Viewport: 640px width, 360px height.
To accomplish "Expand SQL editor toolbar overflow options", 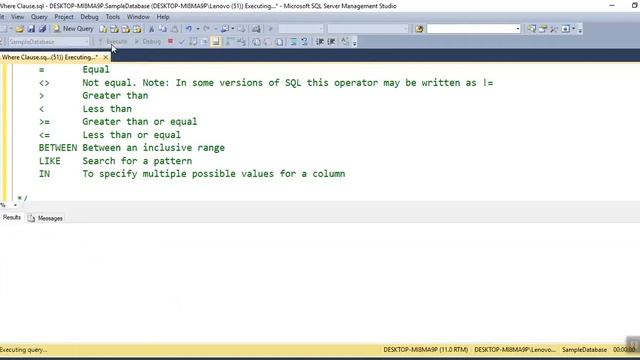I will [x=354, y=42].
